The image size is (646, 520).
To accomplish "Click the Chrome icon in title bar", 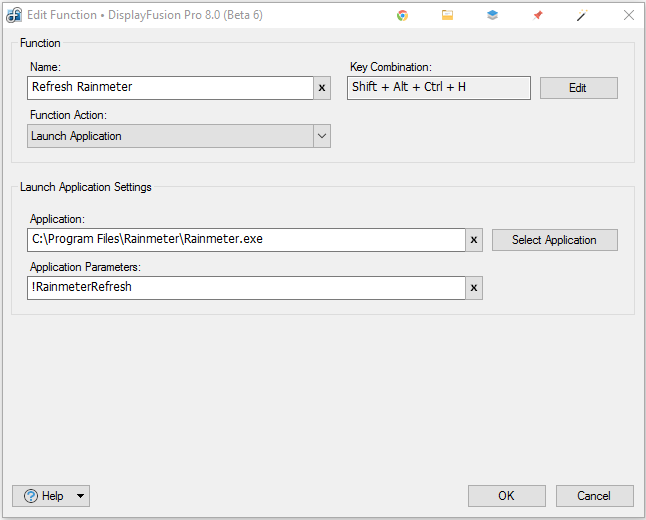I will click(402, 15).
